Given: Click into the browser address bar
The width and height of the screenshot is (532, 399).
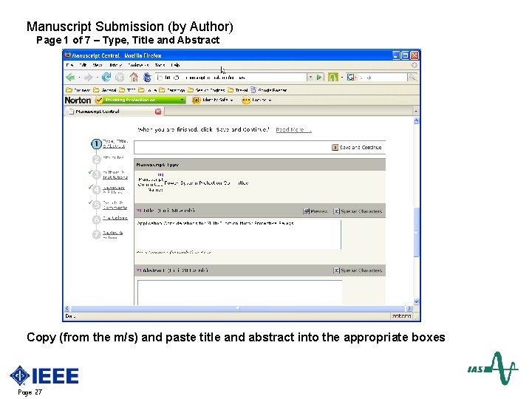Looking at the screenshot, I should point(231,78).
